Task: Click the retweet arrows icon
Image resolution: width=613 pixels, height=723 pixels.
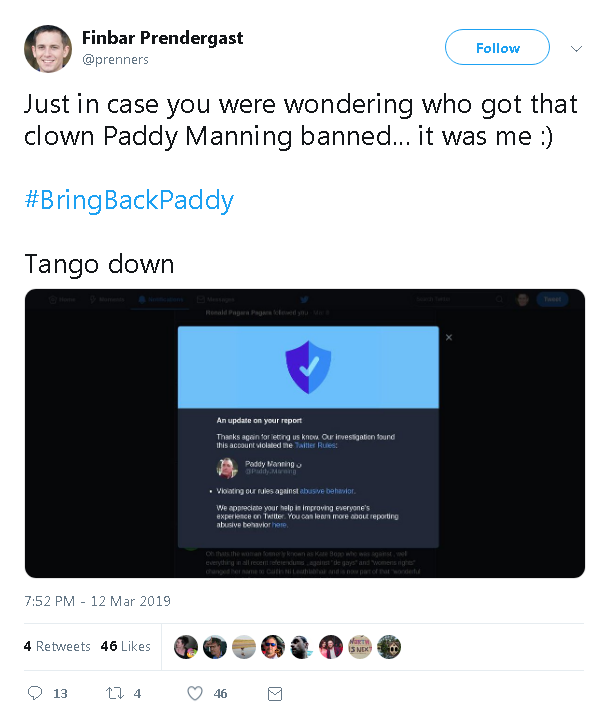Action: coord(114,693)
